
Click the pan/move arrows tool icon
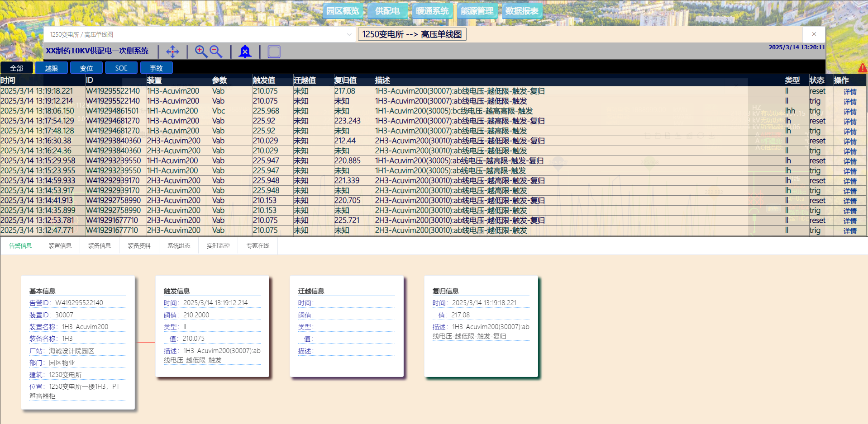(x=172, y=52)
